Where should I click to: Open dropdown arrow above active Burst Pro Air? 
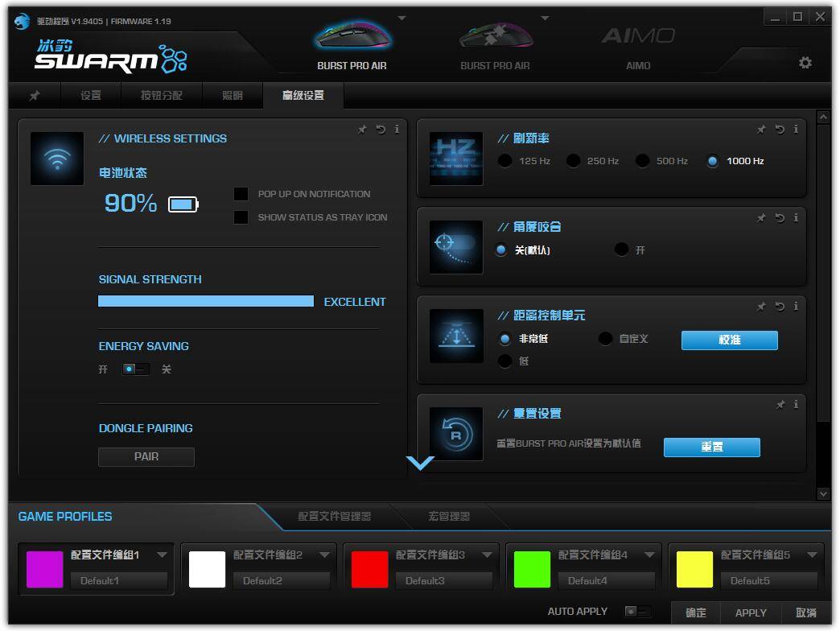[x=401, y=19]
